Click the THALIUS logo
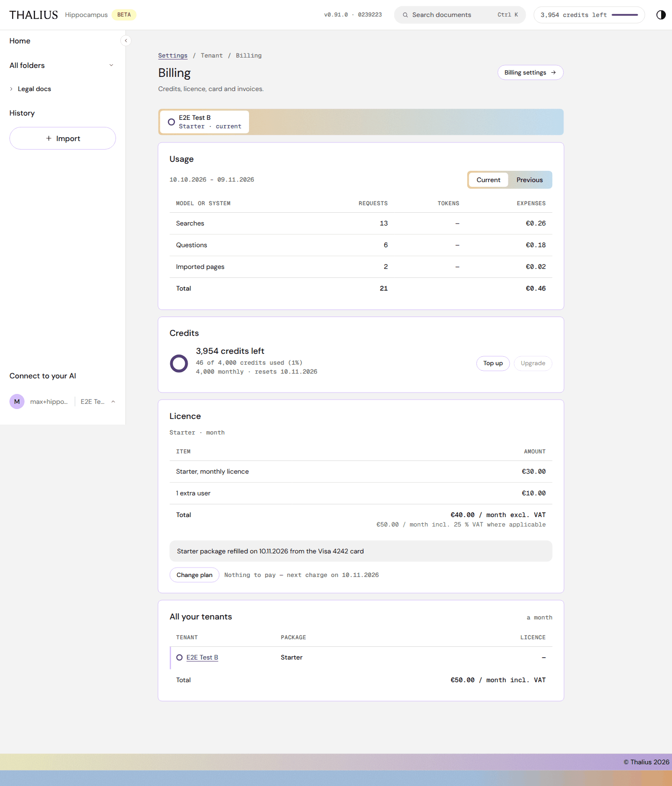The width and height of the screenshot is (672, 786). [33, 15]
